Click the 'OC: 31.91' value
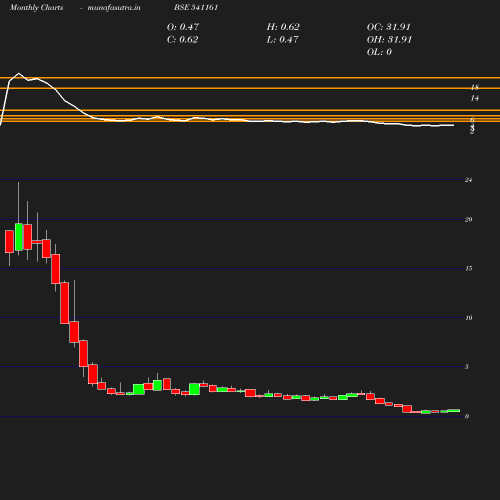 pyautogui.click(x=389, y=27)
